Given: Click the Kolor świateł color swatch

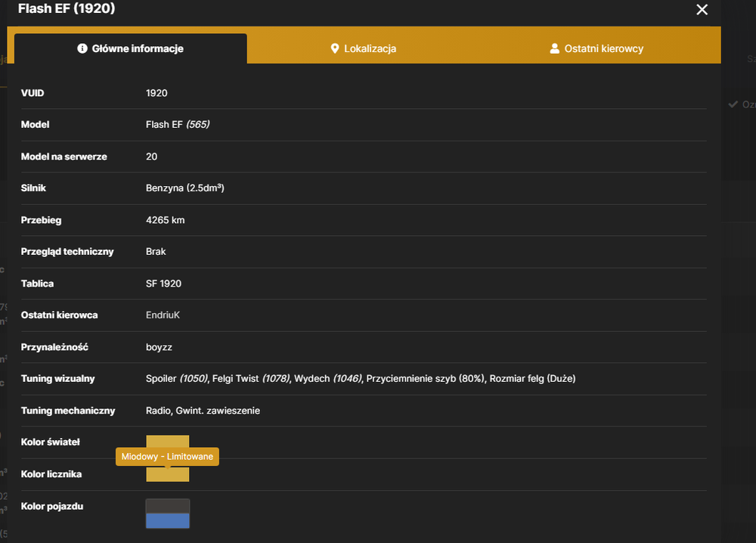Looking at the screenshot, I should point(167,441).
